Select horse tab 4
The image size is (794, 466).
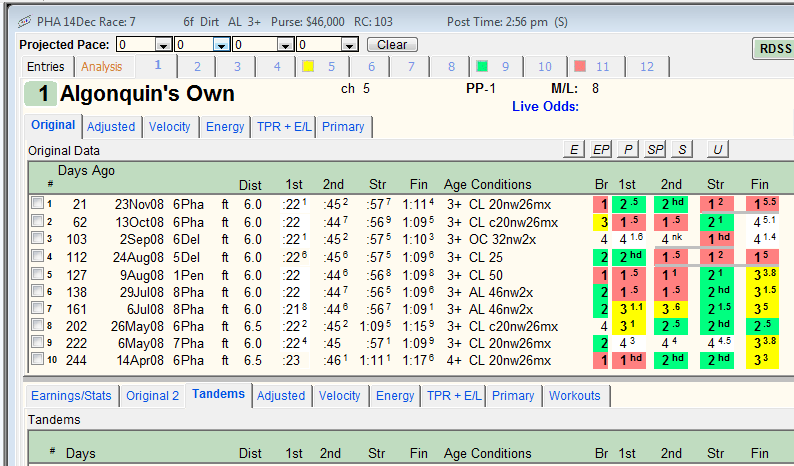coord(277,67)
